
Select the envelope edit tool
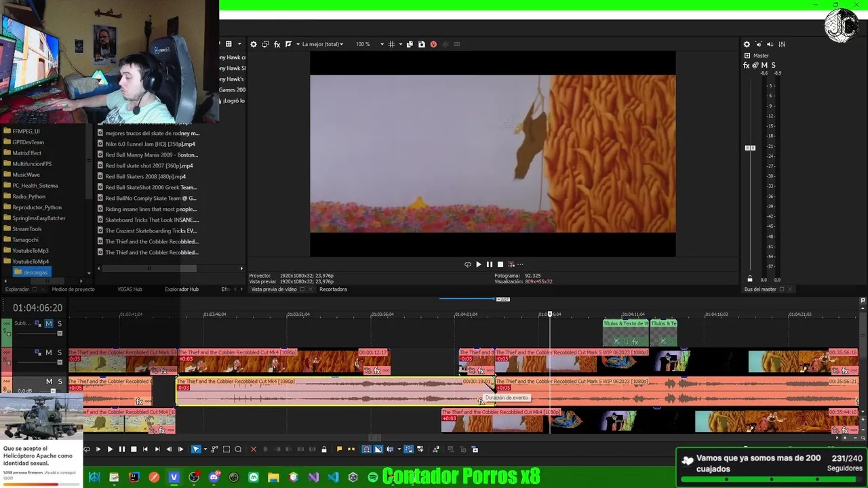pyautogui.click(x=214, y=449)
